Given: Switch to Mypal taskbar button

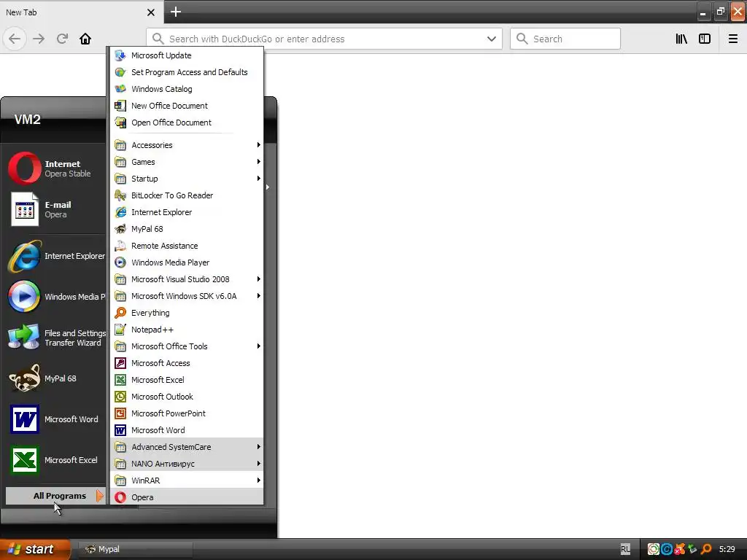Looking at the screenshot, I should [135, 549].
